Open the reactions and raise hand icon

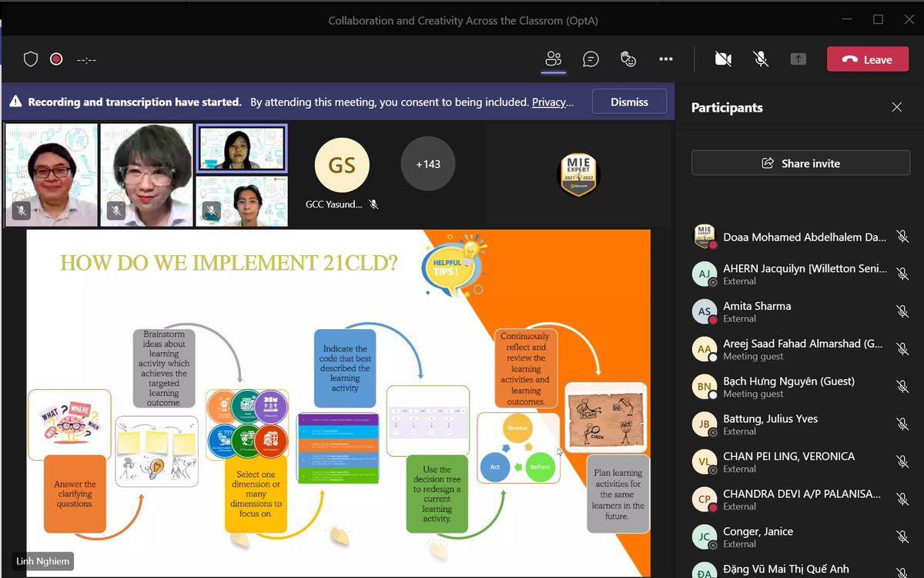click(628, 59)
